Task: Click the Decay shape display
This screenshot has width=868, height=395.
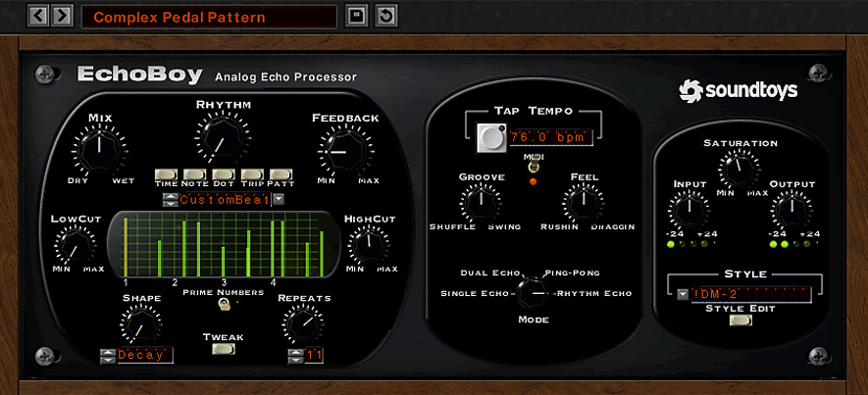Action: (x=144, y=356)
